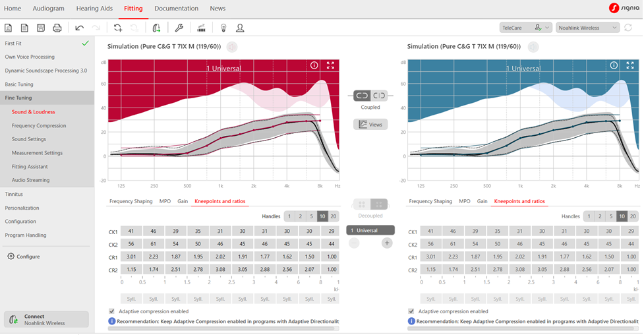This screenshot has width=644, height=335.
Task: Expand the Noahlink Wireless dropdown
Action: 587,28
